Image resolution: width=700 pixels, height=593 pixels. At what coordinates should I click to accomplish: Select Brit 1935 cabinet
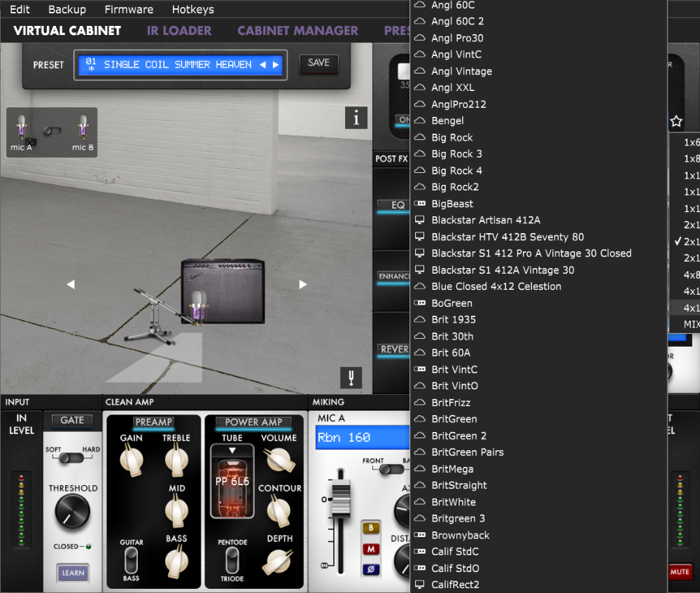click(538, 320)
